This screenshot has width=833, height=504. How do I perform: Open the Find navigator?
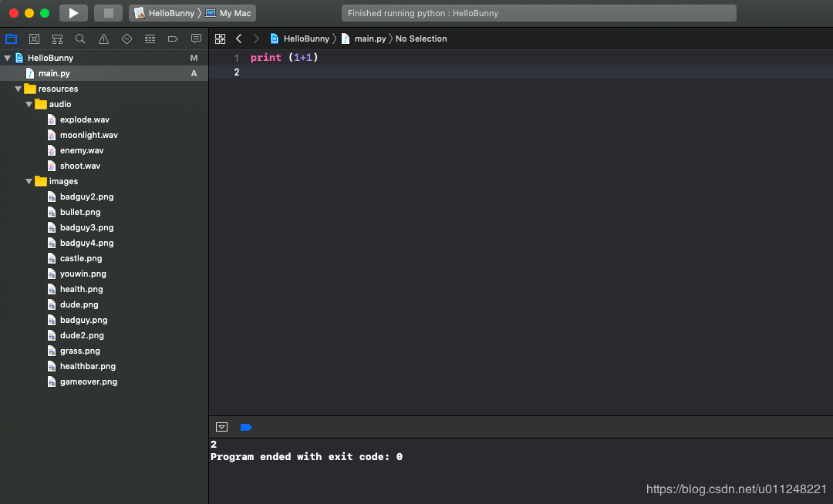pos(80,39)
